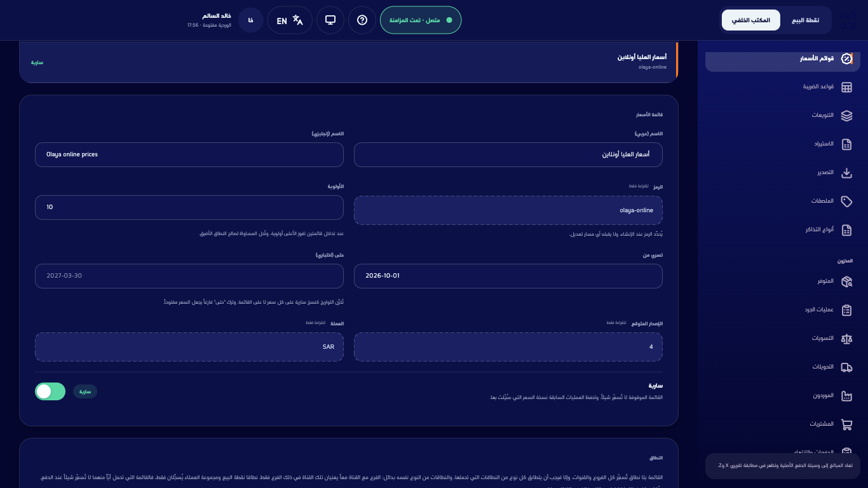Switch language using the EN button

(x=290, y=20)
